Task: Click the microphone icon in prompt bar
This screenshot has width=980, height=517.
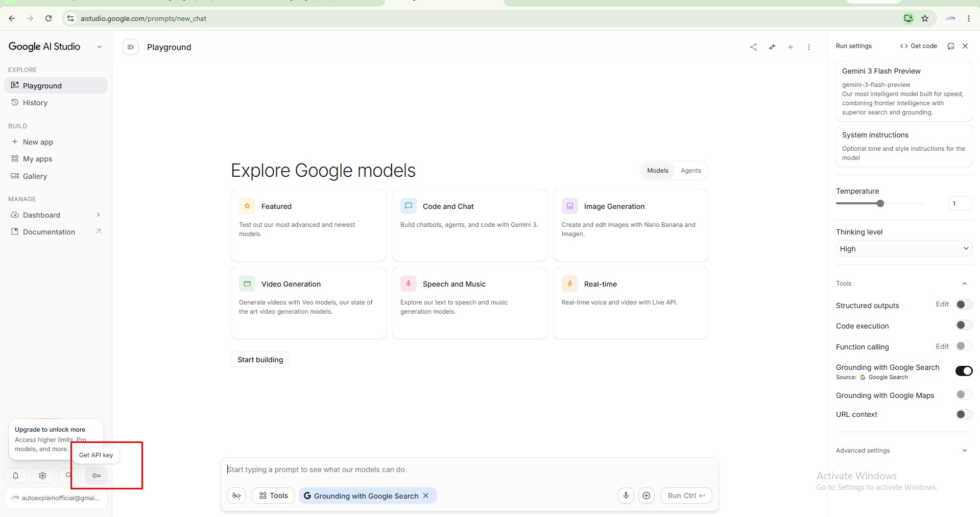Action: tap(626, 496)
